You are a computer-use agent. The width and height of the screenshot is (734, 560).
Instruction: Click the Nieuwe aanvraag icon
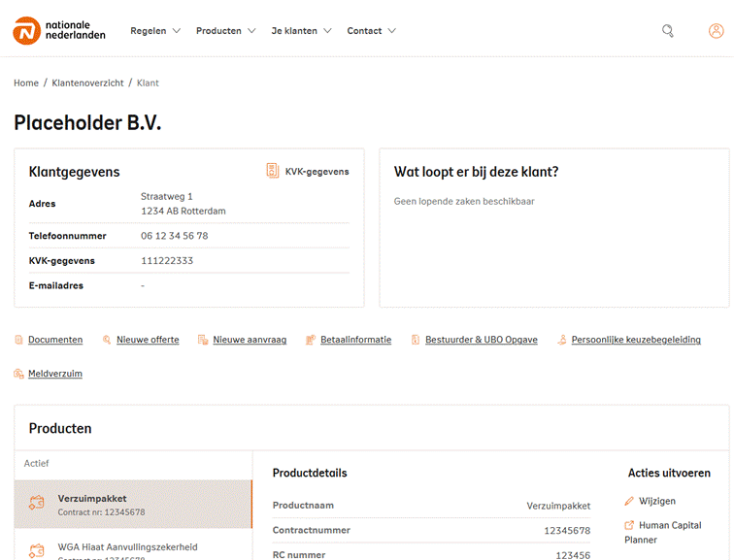click(203, 340)
